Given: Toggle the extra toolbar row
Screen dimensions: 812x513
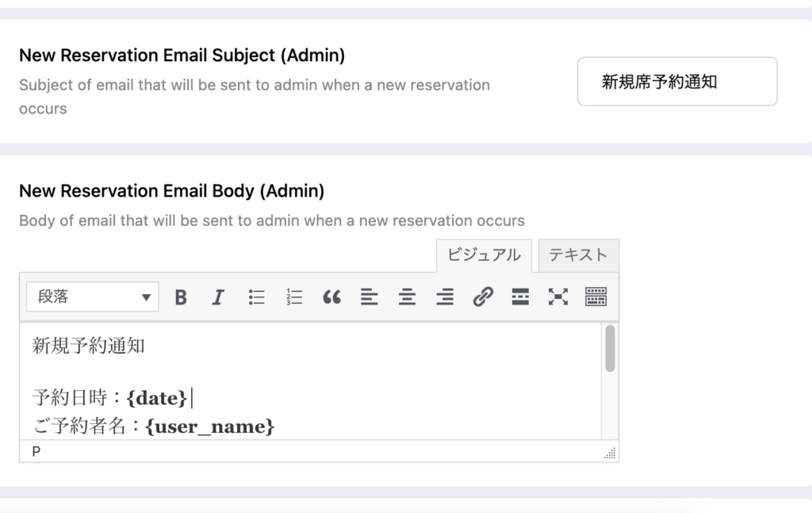Looking at the screenshot, I should point(596,297).
